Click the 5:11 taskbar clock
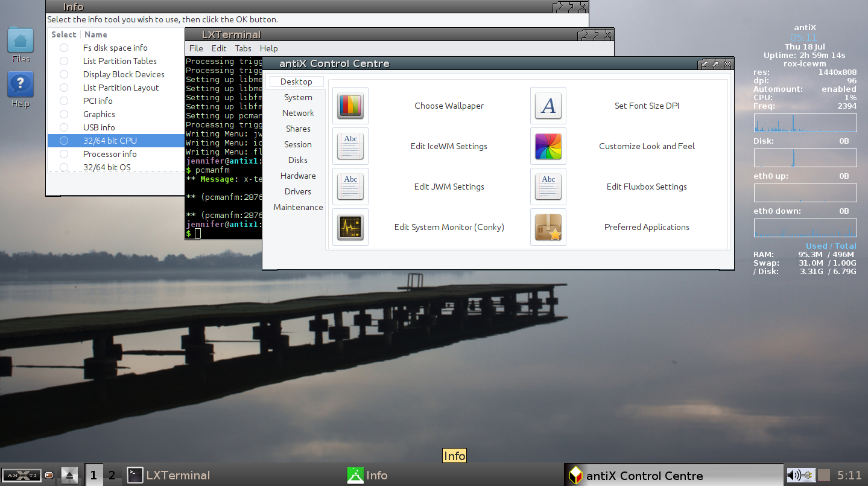 click(849, 476)
